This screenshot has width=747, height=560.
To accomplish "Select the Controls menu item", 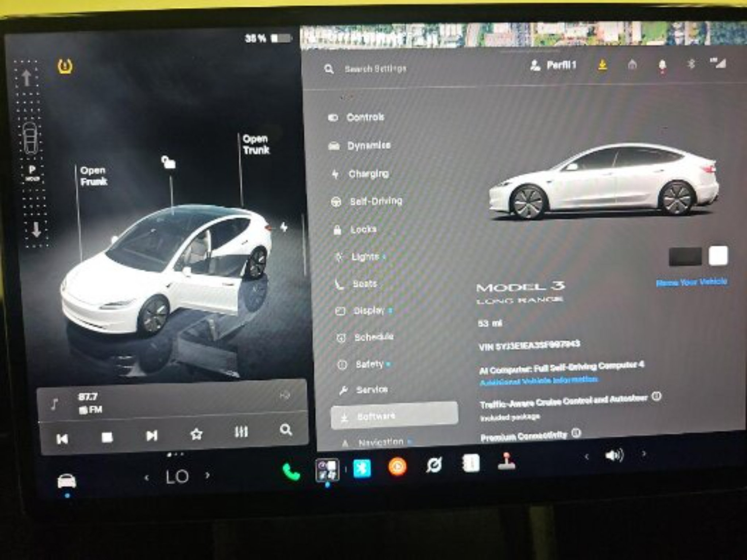I will (x=356, y=117).
